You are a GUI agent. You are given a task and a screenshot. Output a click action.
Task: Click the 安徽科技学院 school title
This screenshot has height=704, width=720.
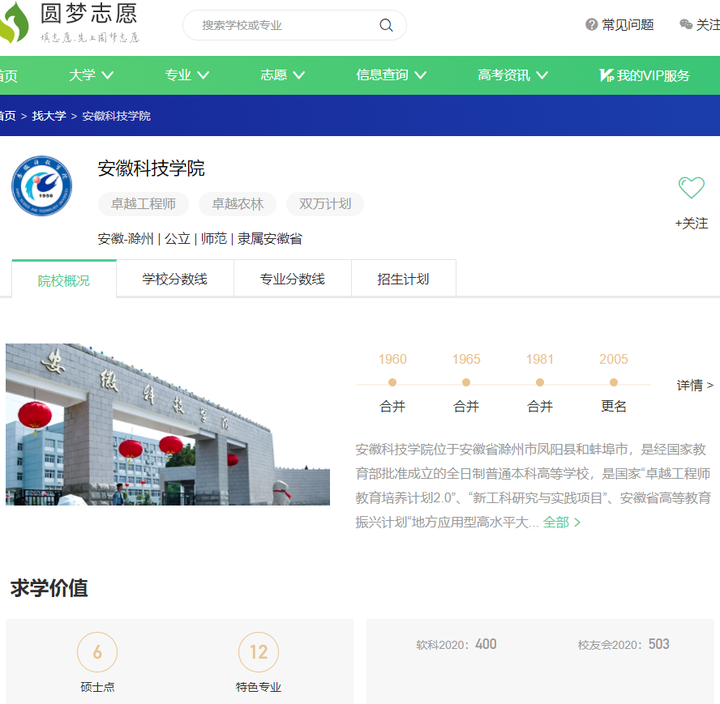coord(151,169)
